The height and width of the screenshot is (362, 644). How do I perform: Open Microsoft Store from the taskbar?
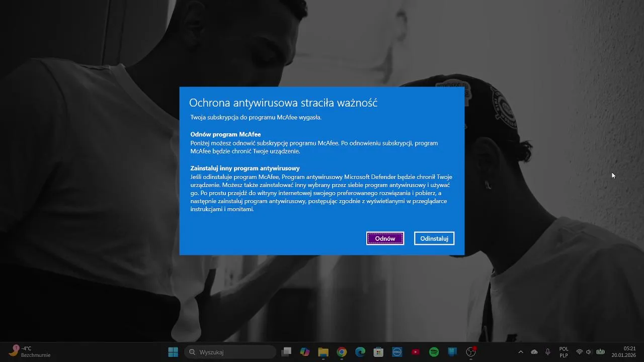coord(378,352)
